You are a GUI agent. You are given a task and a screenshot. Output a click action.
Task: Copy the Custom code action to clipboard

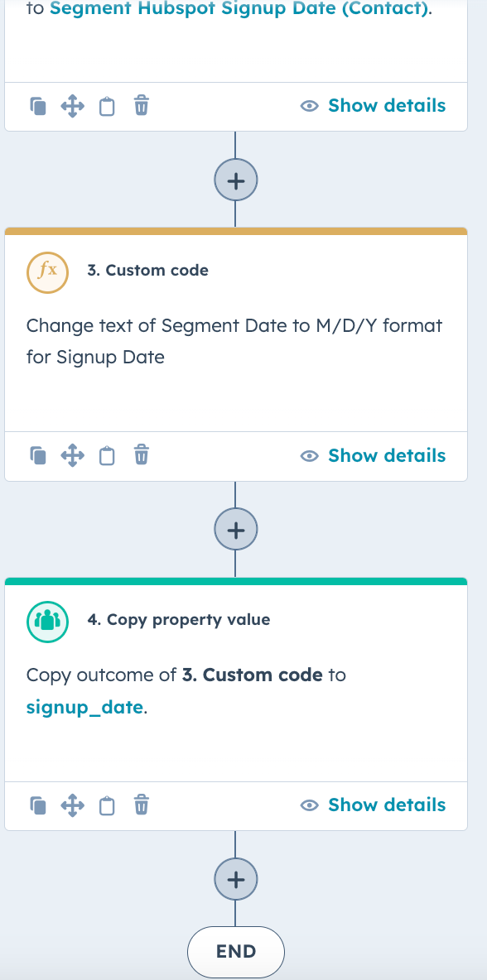(x=106, y=455)
